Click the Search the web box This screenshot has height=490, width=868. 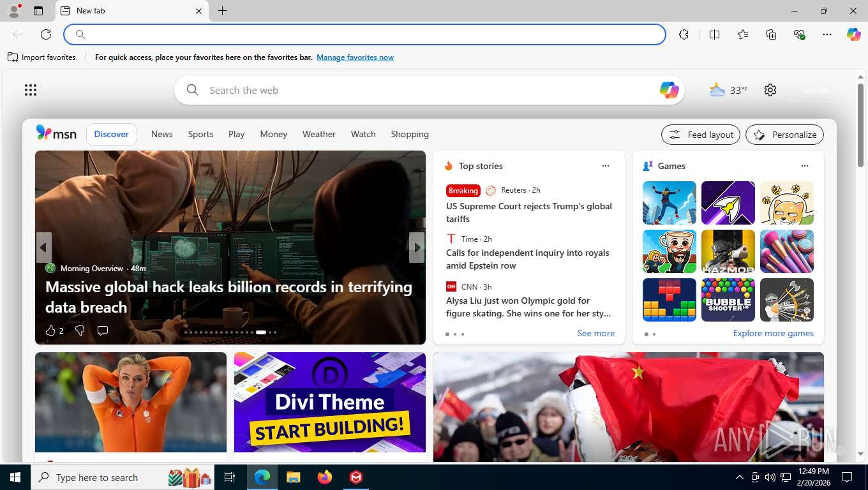[429, 90]
